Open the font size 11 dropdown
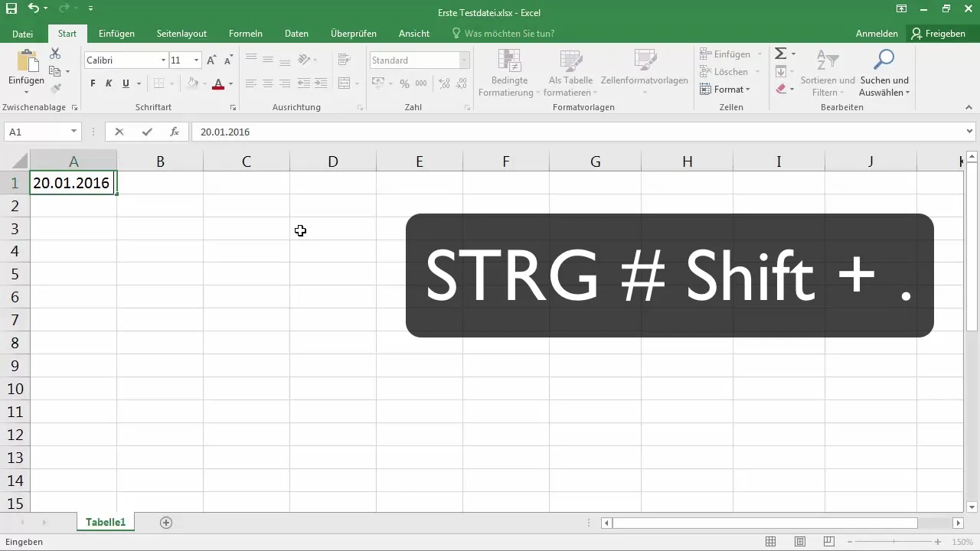The height and width of the screenshot is (551, 980). click(x=197, y=60)
